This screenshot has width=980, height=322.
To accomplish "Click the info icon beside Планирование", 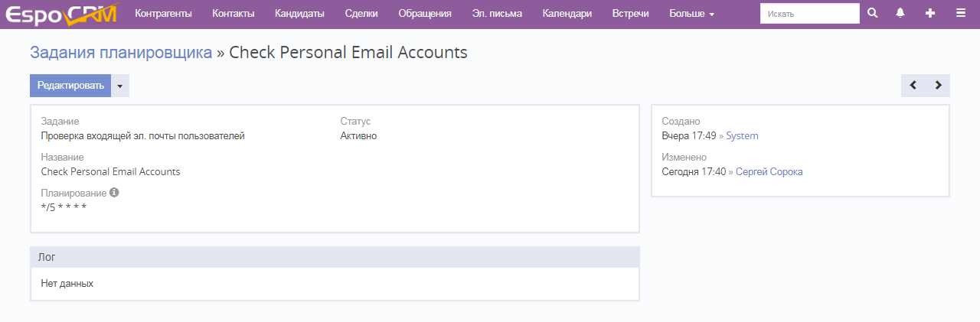I will point(114,193).
